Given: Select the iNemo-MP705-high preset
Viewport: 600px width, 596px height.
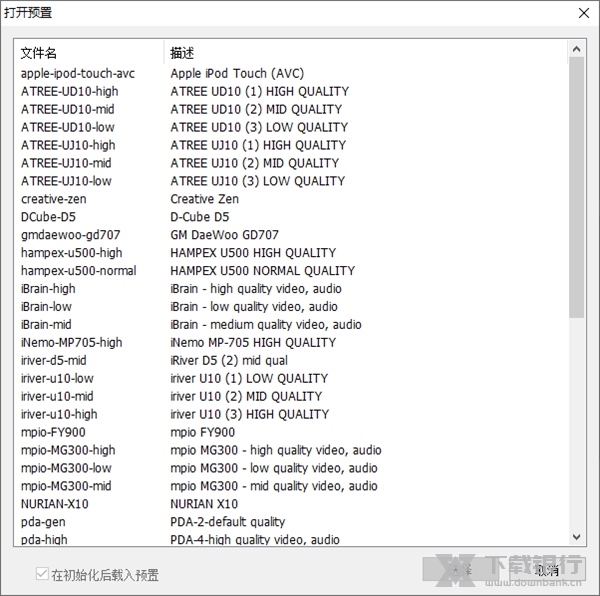Looking at the screenshot, I should [x=71, y=342].
